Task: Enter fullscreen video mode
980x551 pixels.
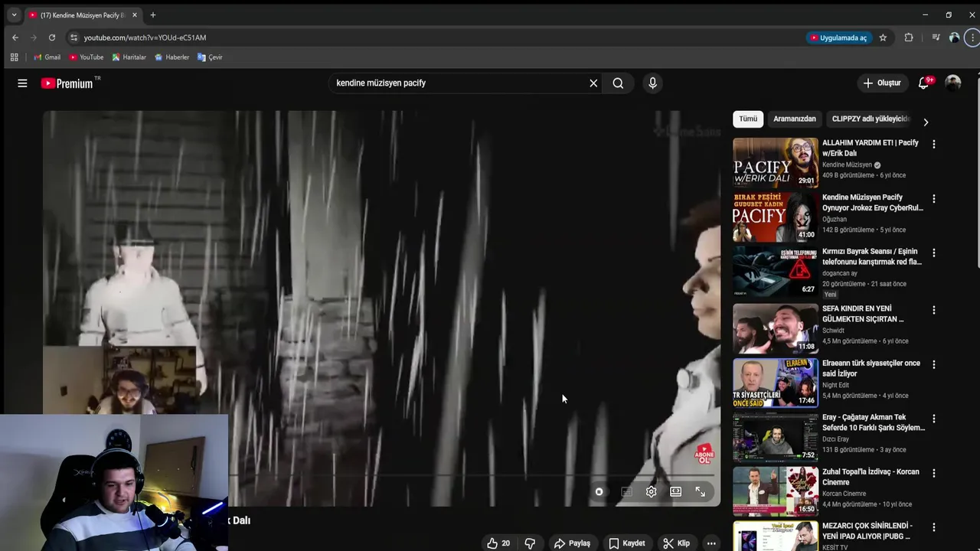Action: (700, 492)
